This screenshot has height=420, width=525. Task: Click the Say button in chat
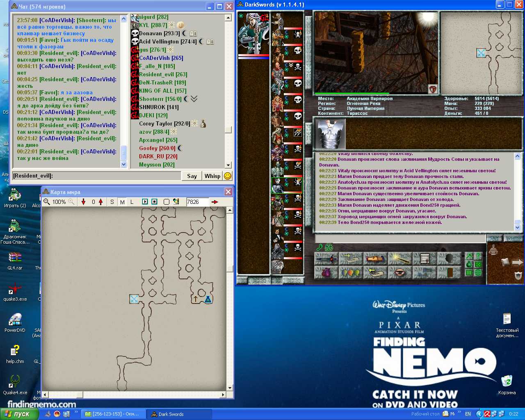pos(192,176)
